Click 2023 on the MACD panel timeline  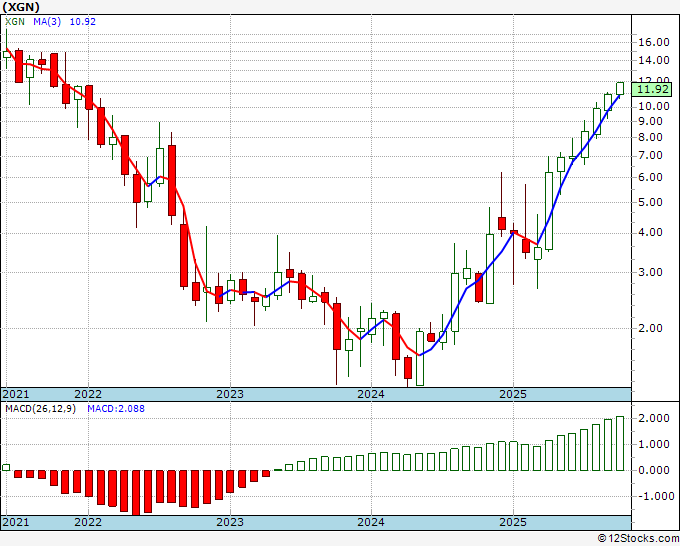click(230, 522)
